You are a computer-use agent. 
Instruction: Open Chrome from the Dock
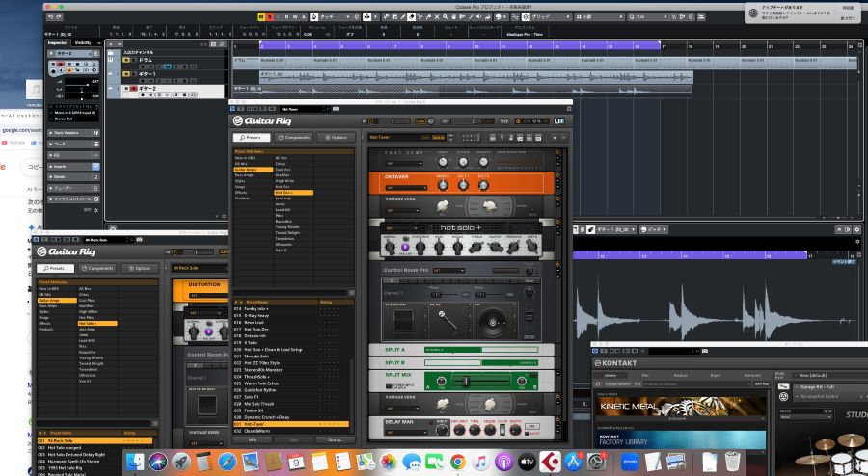tap(457, 463)
